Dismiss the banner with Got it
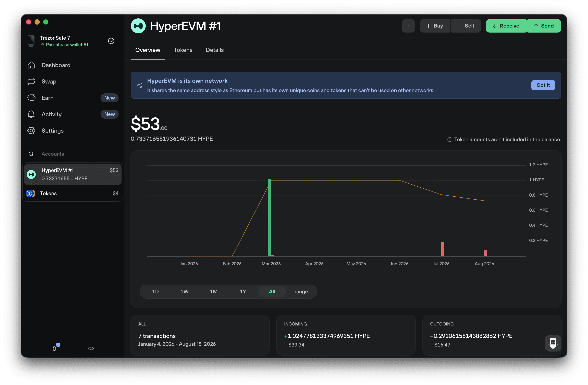The image size is (588, 385). 543,85
